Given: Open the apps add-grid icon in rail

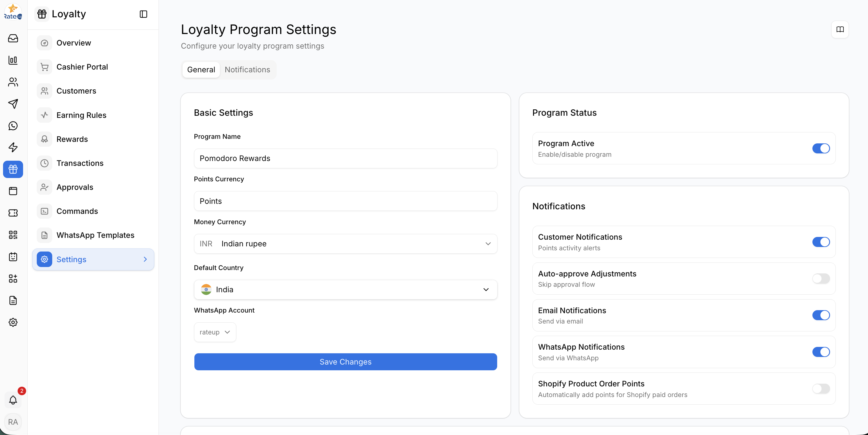Looking at the screenshot, I should 13,279.
